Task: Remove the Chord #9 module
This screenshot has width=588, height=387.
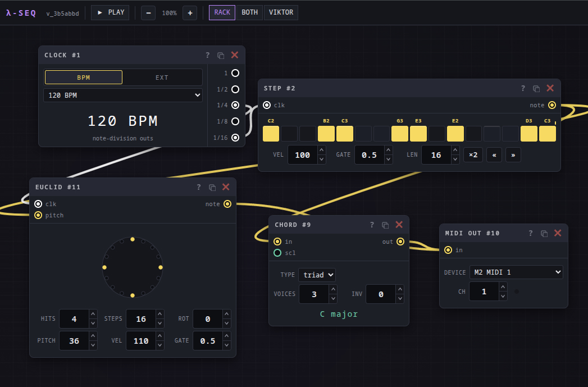Action: [399, 225]
